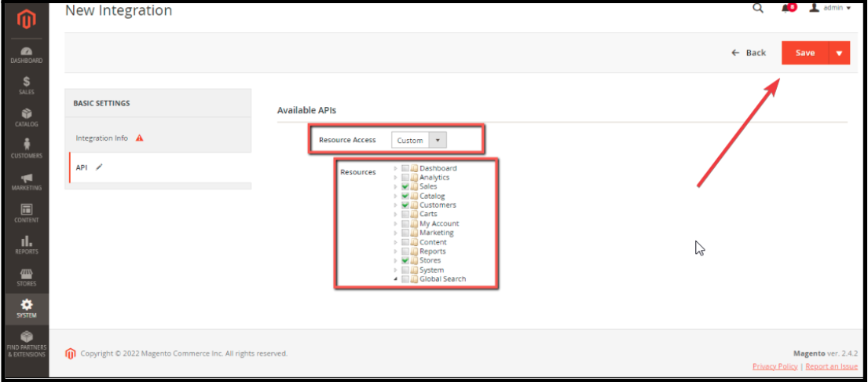The height and width of the screenshot is (382, 868).
Task: Check the System resource checkbox
Action: (406, 270)
